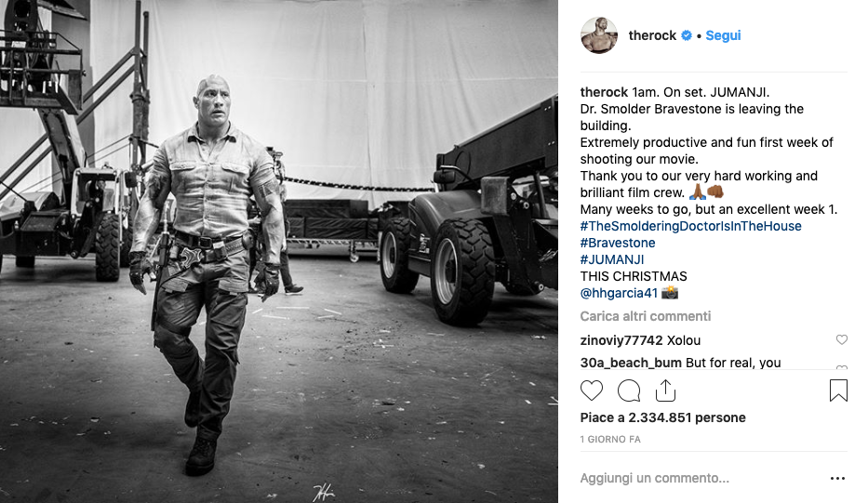Open the #JUMANJI hashtag link
Image resolution: width=868 pixels, height=503 pixels.
612,259
